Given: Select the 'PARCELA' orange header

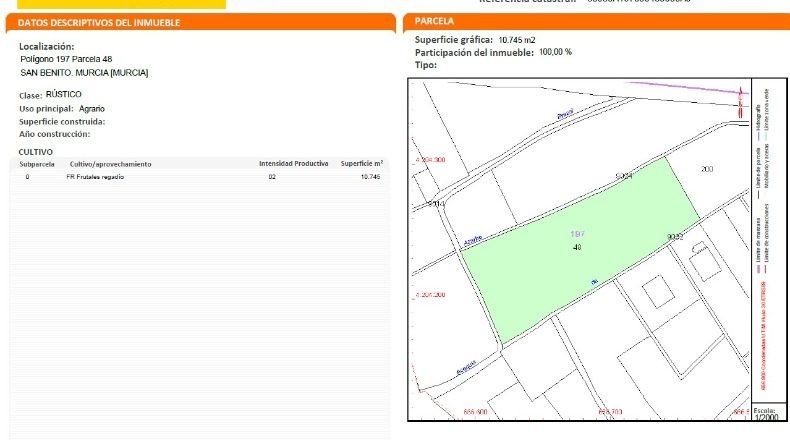Looking at the screenshot, I should tap(597, 22).
